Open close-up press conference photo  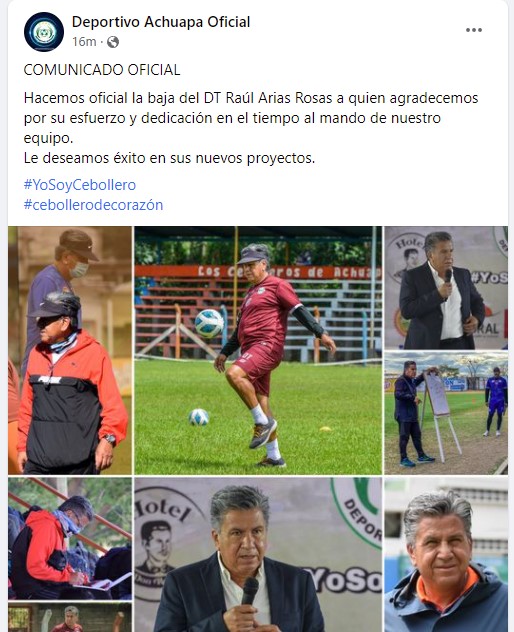[x=258, y=555]
